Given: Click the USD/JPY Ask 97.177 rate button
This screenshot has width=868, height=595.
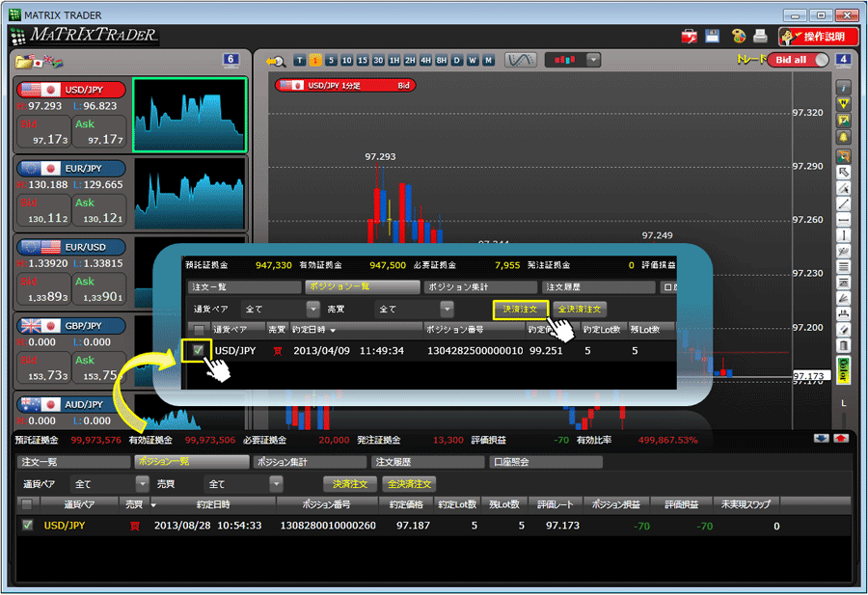Looking at the screenshot, I should click(99, 132).
